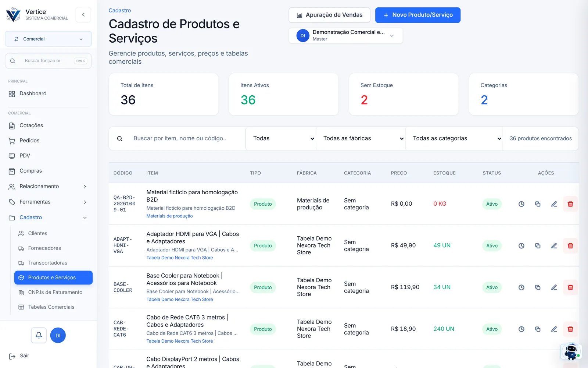
Task: Delete the Adaptador HDMI para VGA item
Action: pos(570,245)
